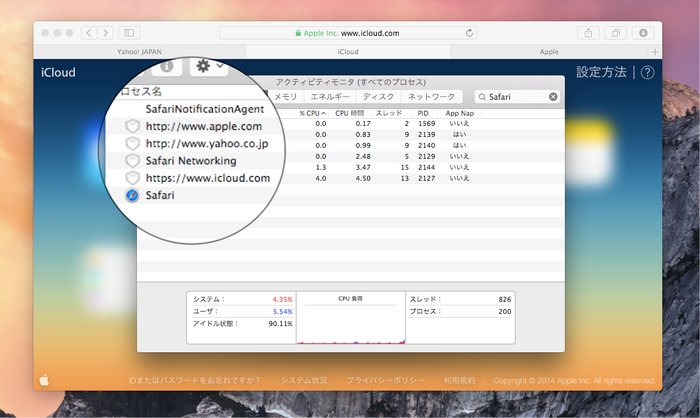
Task: Select the yahoo.co.jp process shield icon
Action: tap(132, 143)
